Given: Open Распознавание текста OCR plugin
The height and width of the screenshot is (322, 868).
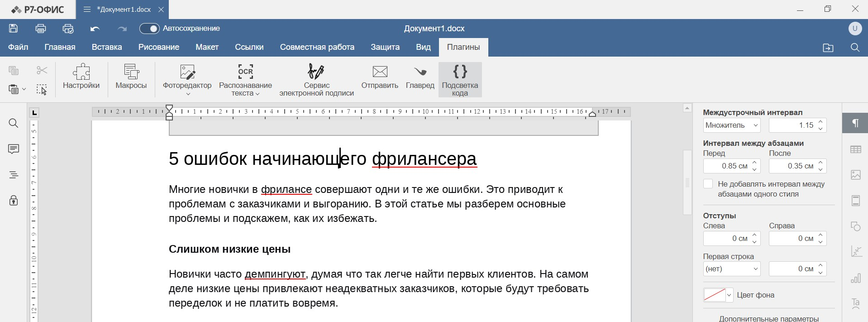Looking at the screenshot, I should click(x=245, y=80).
